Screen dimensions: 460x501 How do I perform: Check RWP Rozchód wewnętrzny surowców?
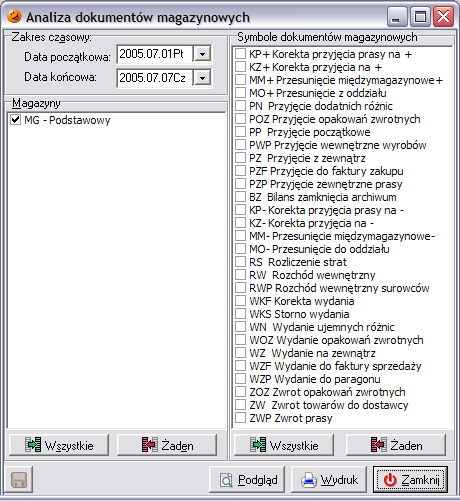240,288
